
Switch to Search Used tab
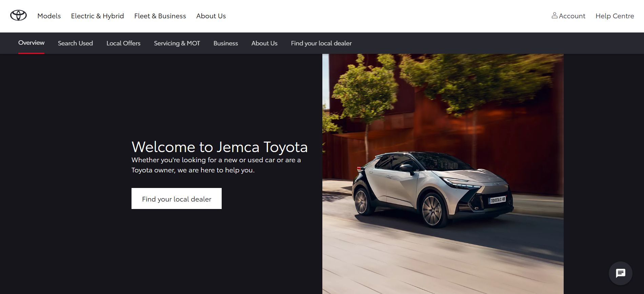[75, 43]
